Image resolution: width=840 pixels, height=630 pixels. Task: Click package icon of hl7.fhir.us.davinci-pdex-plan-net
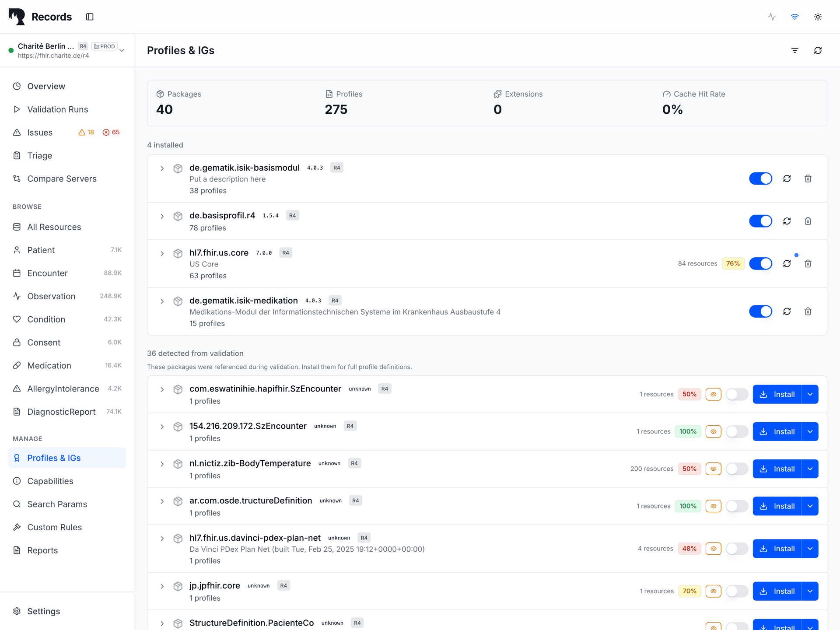[x=178, y=539]
